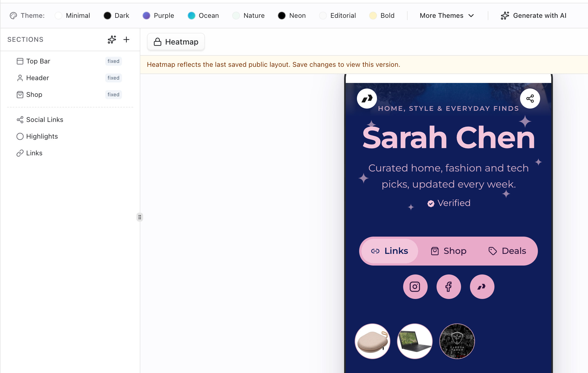
Task: Choose the Ocean theme
Action: (x=203, y=16)
